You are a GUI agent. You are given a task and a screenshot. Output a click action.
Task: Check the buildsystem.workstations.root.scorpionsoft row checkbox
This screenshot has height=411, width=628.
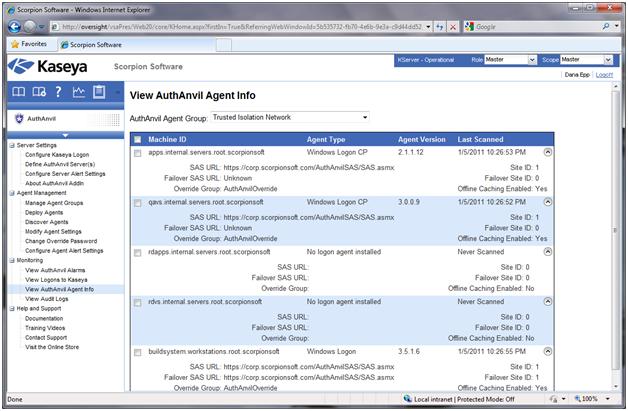click(x=138, y=353)
